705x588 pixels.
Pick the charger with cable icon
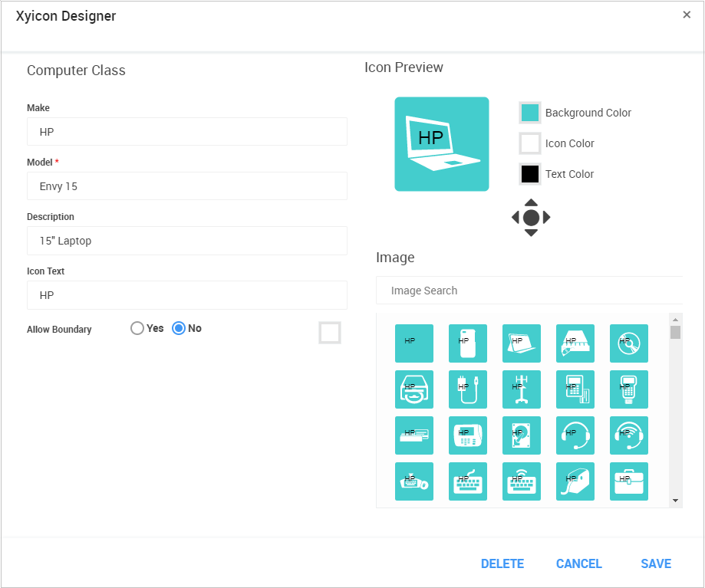468,389
